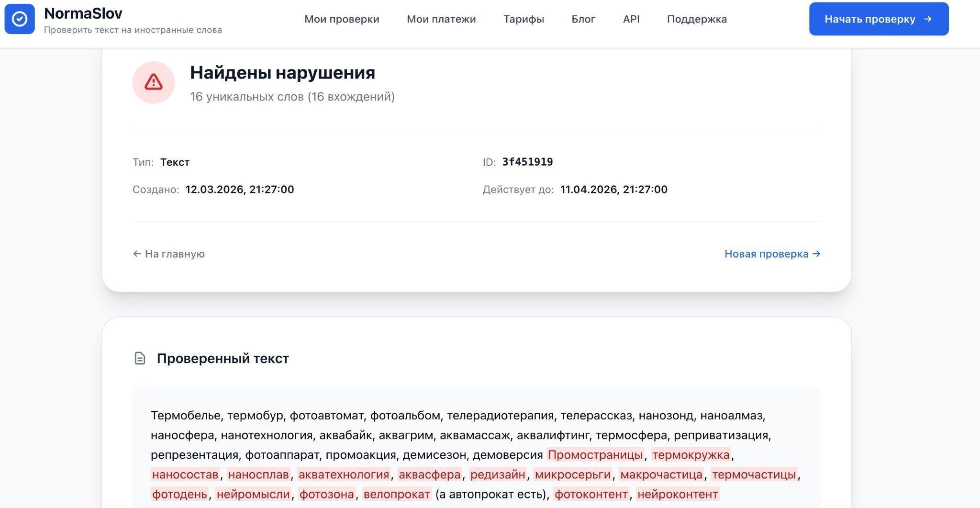Image resolution: width=980 pixels, height=508 pixels.
Task: Select the check ID 3f451919
Action: pos(527,162)
